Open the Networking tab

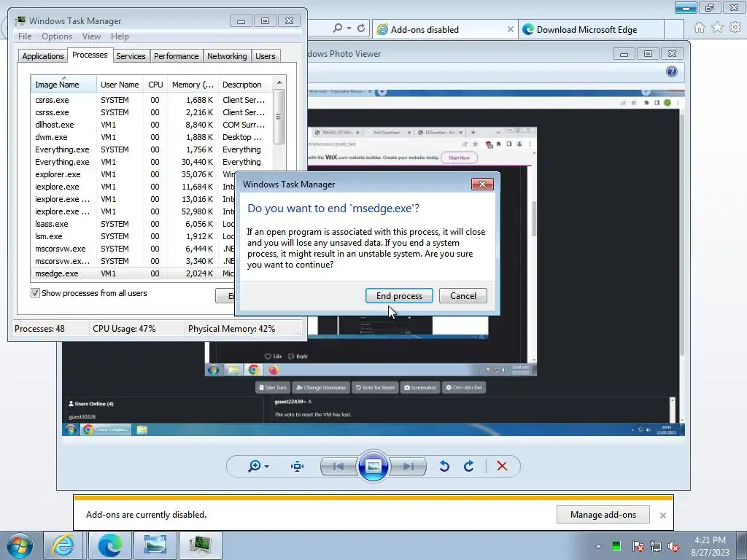tap(227, 56)
